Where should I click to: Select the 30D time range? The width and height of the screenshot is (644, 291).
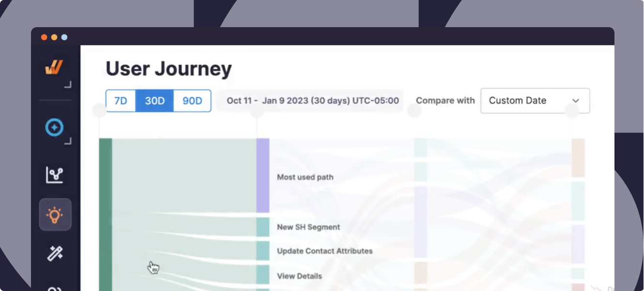(x=154, y=101)
